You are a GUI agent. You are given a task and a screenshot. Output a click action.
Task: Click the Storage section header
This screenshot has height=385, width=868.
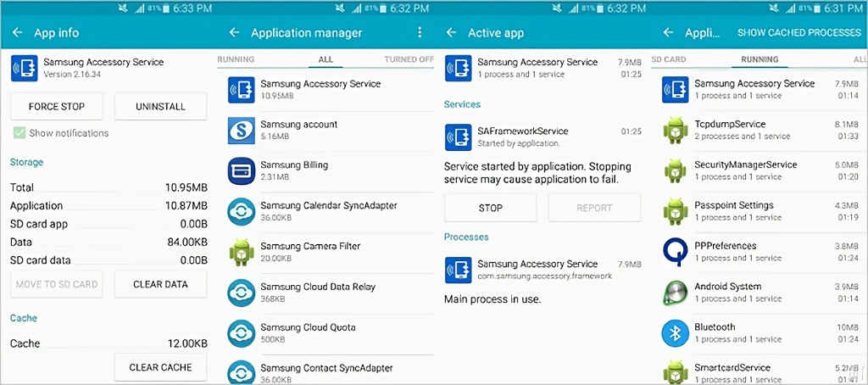[26, 162]
